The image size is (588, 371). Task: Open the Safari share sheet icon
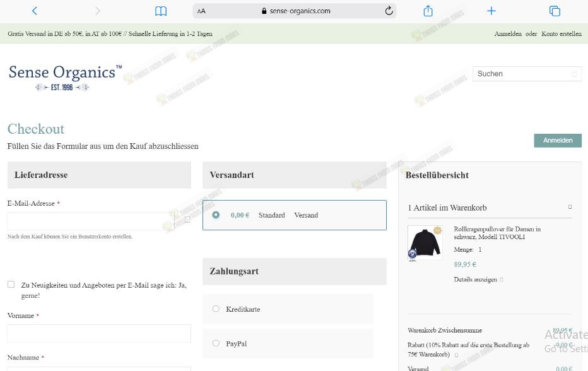pyautogui.click(x=428, y=11)
